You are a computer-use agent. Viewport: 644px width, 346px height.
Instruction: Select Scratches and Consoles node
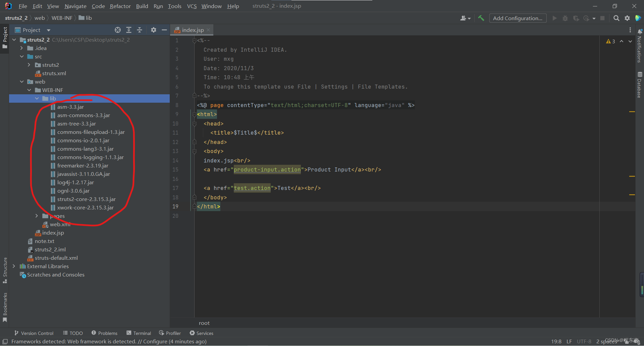tap(56, 275)
